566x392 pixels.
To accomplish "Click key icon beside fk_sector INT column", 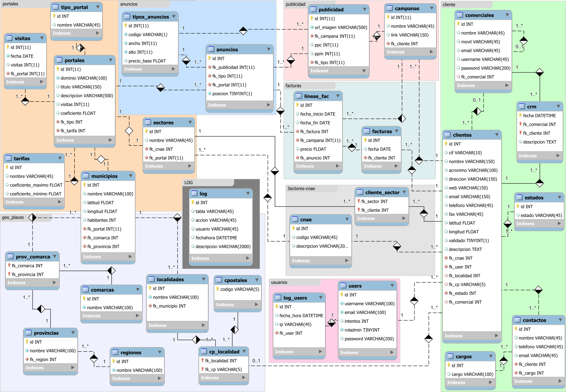I will (358, 201).
